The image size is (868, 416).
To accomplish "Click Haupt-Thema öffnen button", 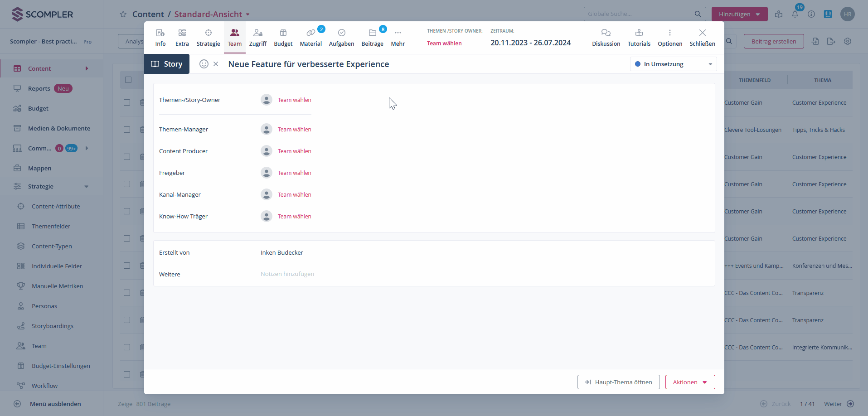I will (618, 382).
